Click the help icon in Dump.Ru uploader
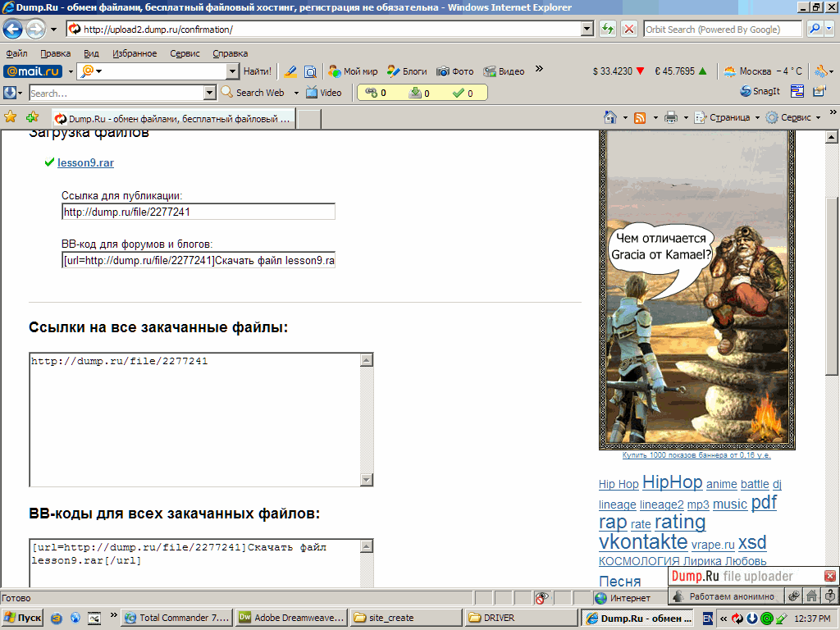840x630 pixels. tap(830, 596)
